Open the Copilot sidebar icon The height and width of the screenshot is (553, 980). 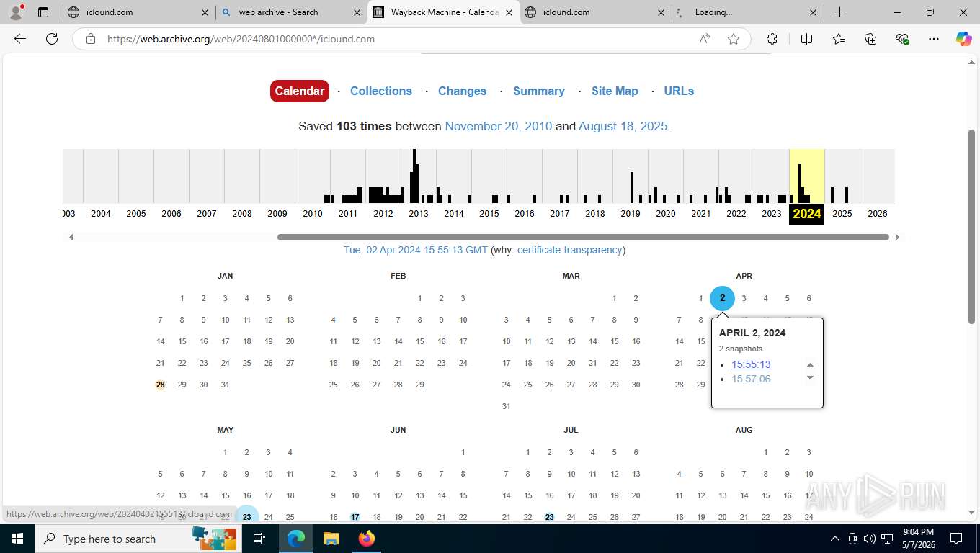(964, 39)
